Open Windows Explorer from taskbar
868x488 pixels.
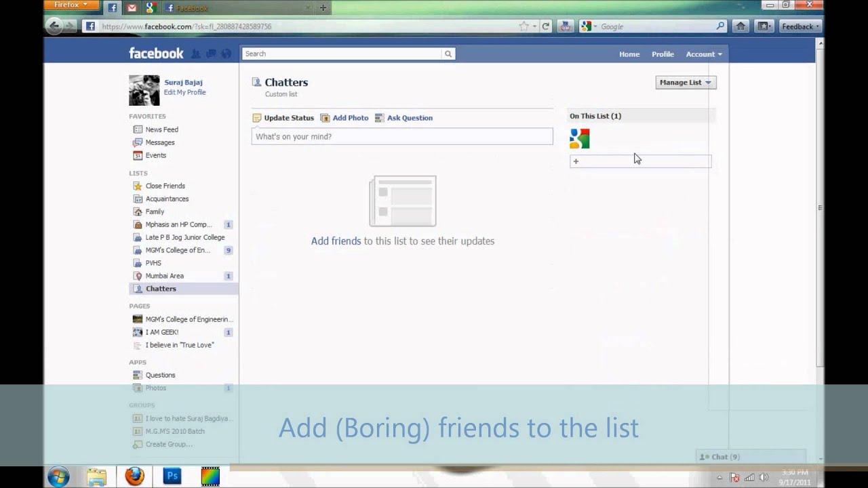[96, 476]
